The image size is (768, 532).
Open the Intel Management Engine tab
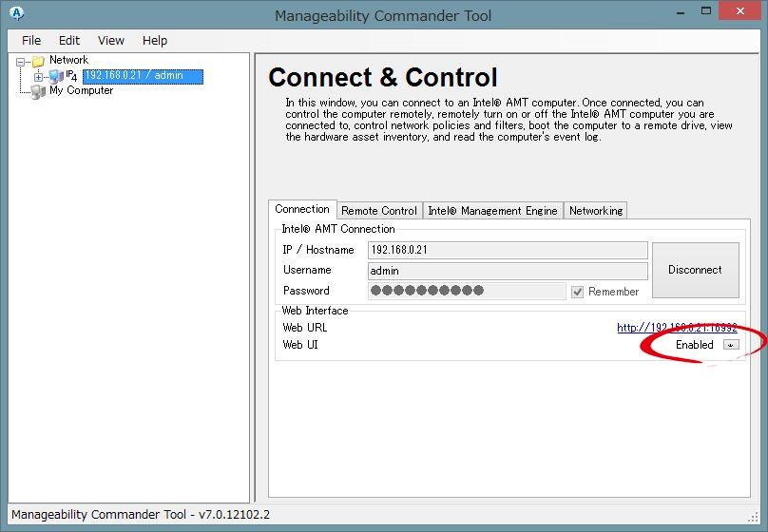pos(492,211)
